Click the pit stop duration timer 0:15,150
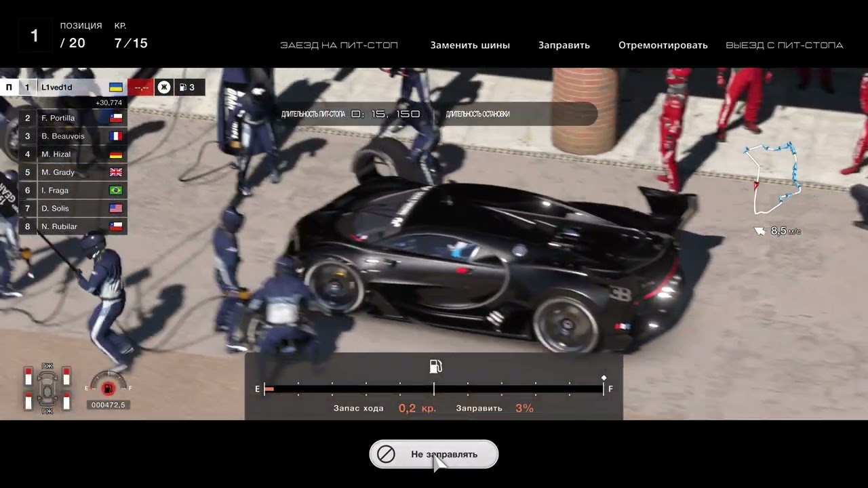 [x=386, y=114]
